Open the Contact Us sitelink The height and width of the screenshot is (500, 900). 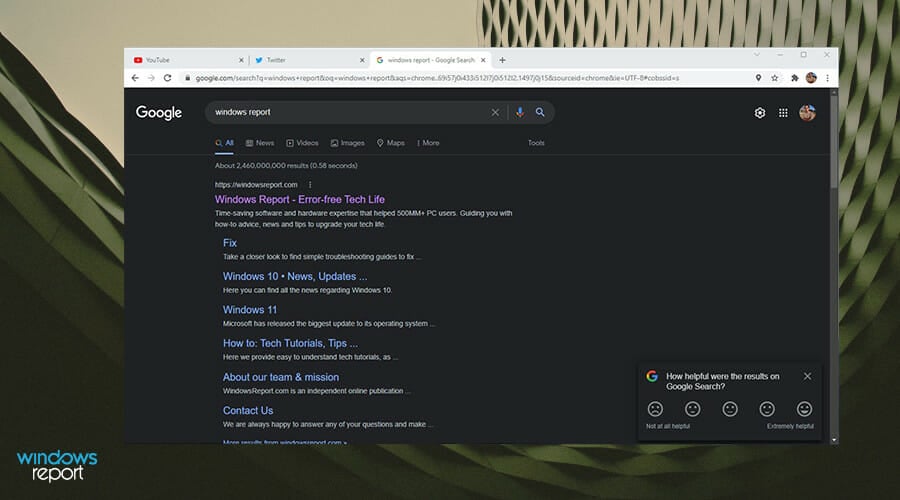[x=248, y=410]
